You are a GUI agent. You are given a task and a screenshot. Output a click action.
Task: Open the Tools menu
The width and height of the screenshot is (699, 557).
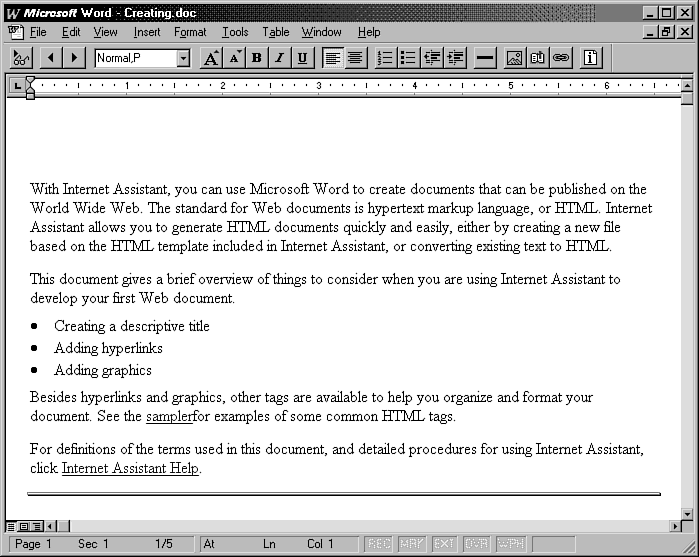coord(235,32)
